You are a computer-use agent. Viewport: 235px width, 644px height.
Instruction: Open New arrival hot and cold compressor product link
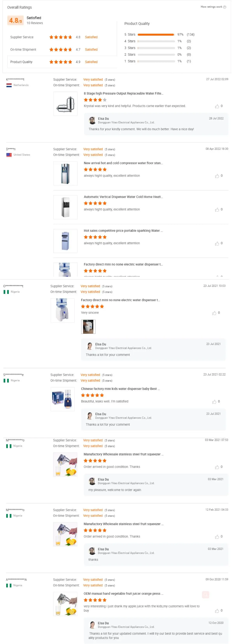click(x=123, y=163)
